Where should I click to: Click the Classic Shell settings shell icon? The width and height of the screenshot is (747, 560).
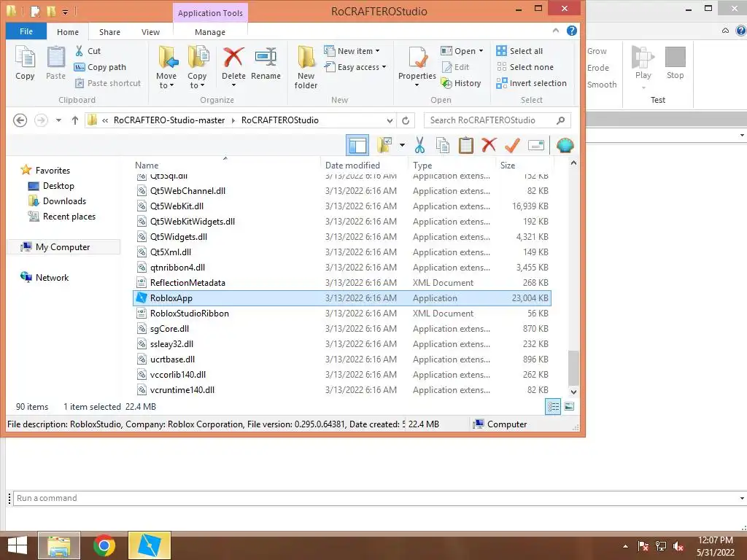click(565, 145)
